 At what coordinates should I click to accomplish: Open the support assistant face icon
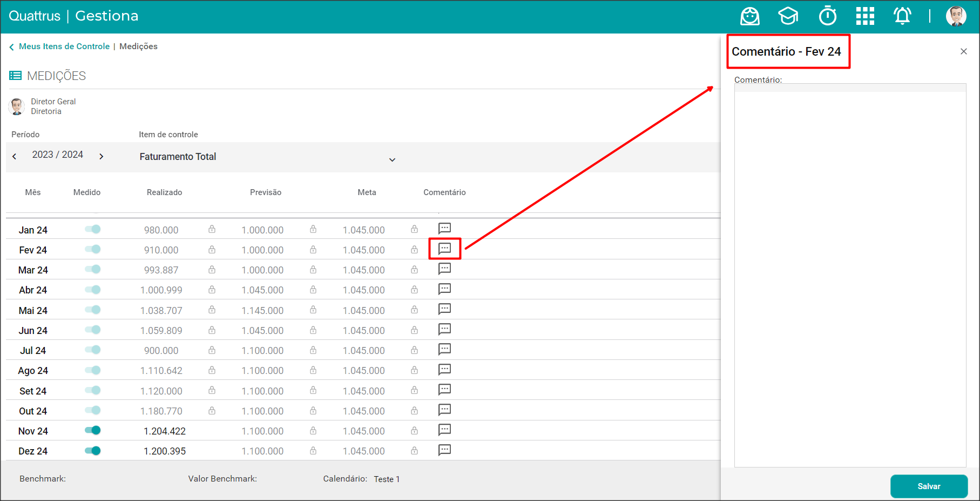pos(749,16)
